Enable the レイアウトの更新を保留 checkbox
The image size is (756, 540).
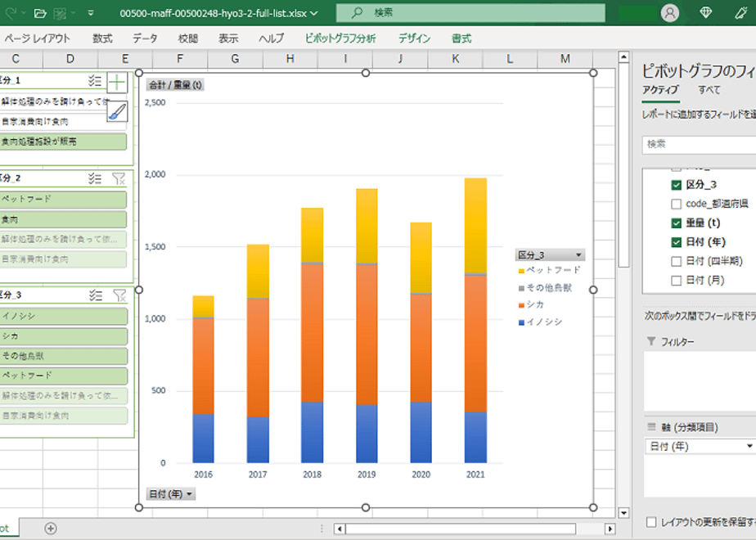point(651,522)
